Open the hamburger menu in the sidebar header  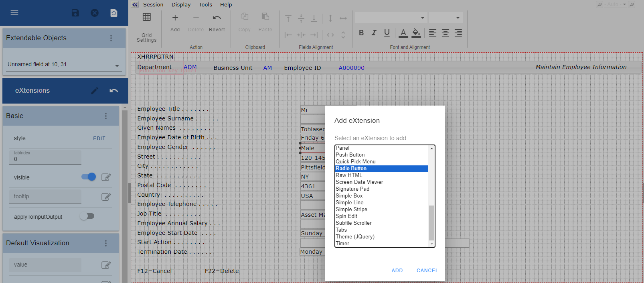click(14, 13)
